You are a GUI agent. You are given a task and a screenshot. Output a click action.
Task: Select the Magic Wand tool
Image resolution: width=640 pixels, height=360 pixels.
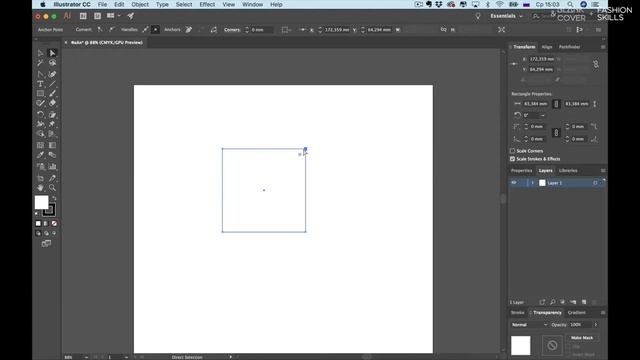click(40, 63)
